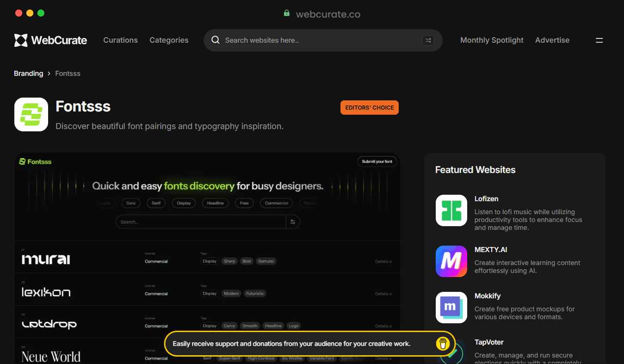Click the Featured Websites heading

(x=475, y=170)
